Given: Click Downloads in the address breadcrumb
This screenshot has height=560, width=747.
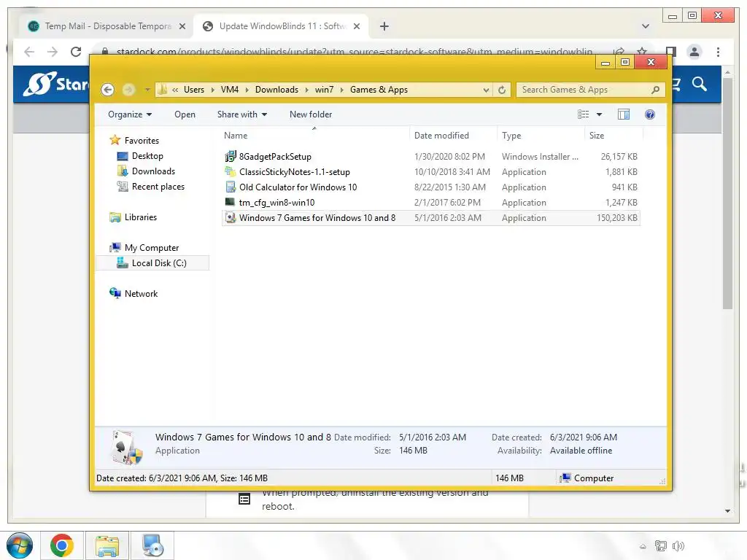Looking at the screenshot, I should point(276,90).
